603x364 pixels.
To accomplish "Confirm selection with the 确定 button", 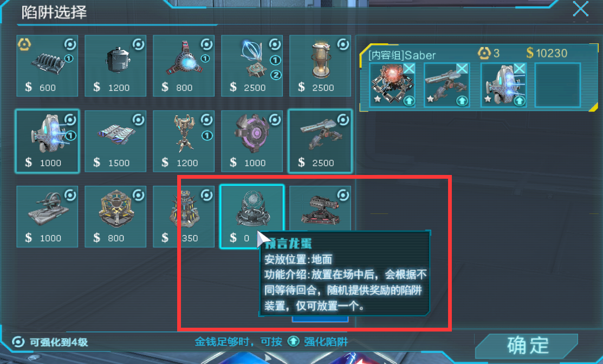I will click(527, 346).
